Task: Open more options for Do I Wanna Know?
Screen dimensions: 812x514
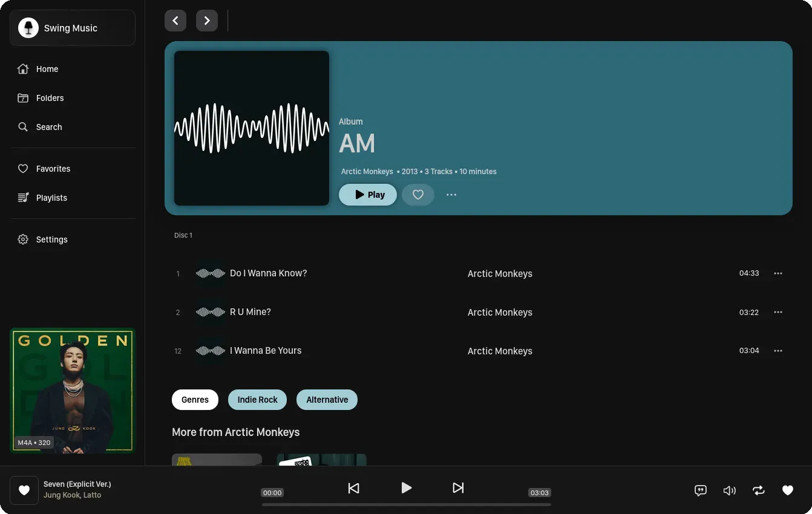Action: 778,273
